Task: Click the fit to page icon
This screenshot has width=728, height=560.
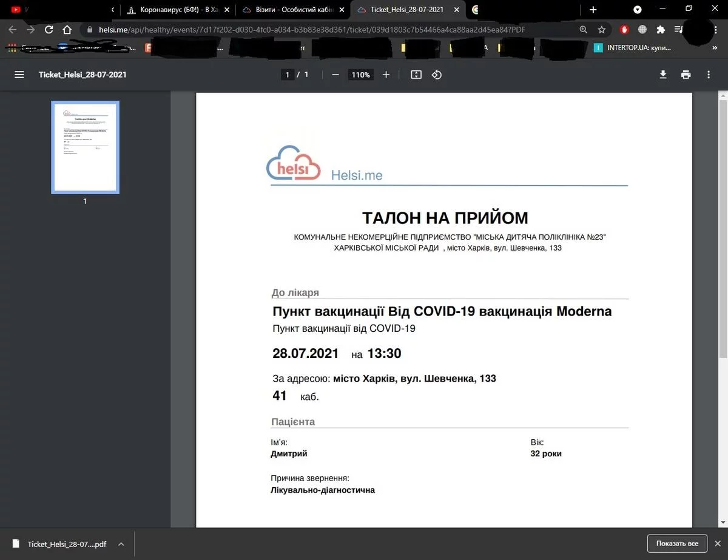Action: click(x=416, y=75)
